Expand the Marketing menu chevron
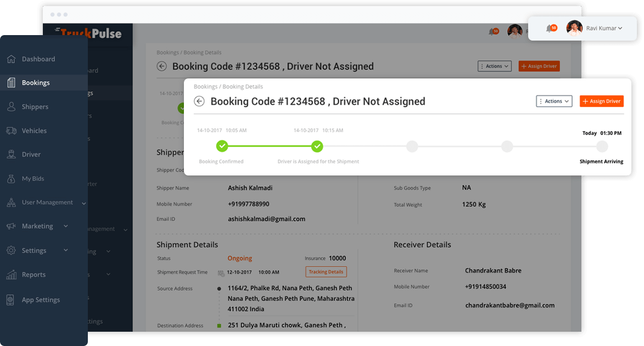The height and width of the screenshot is (346, 644). click(66, 226)
